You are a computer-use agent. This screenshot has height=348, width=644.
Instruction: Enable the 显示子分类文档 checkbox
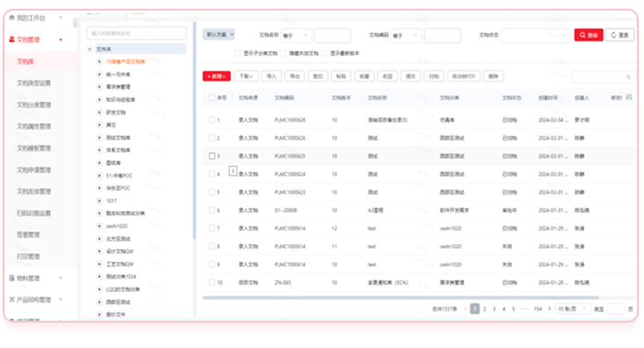point(237,53)
